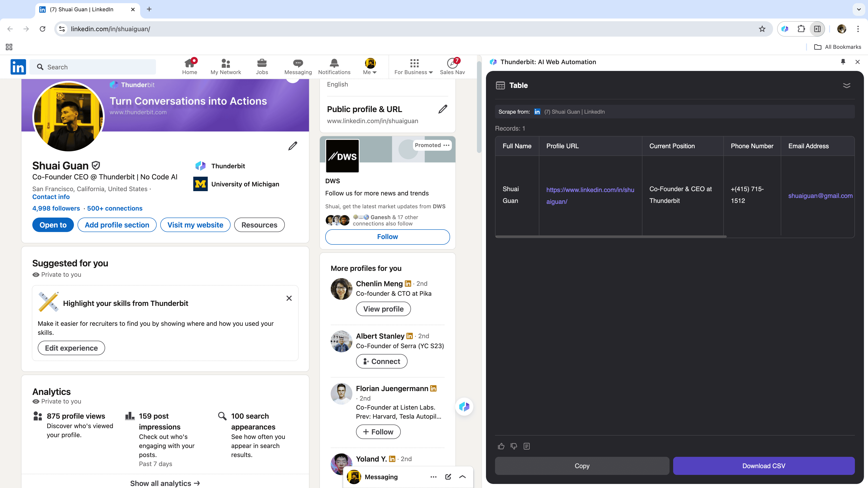
Task: Click Download CSV button
Action: (x=764, y=466)
